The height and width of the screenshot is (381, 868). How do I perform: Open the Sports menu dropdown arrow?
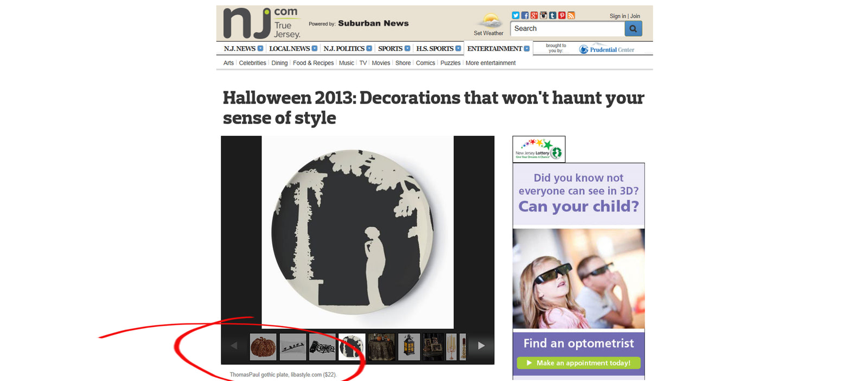[x=407, y=49]
